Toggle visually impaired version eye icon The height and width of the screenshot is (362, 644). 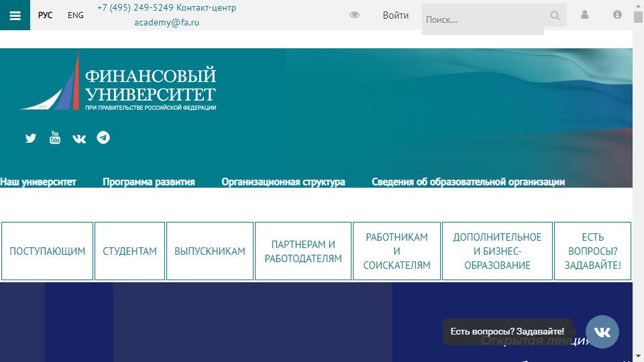(355, 15)
